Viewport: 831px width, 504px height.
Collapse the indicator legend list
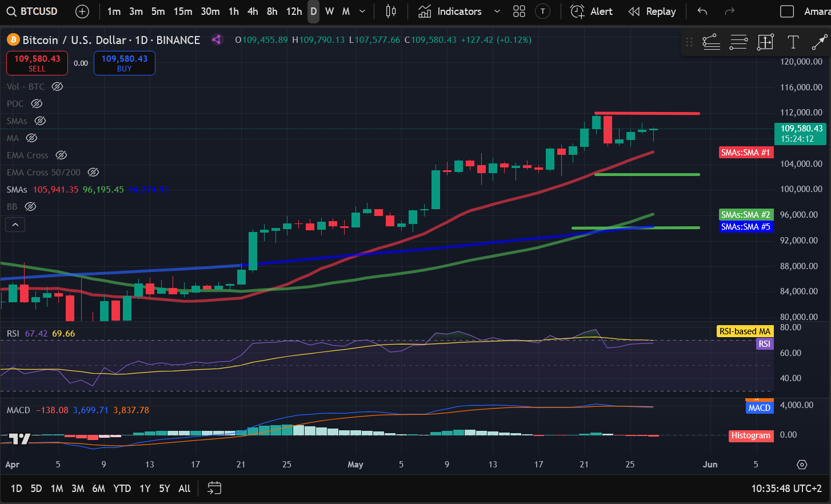pos(15,225)
